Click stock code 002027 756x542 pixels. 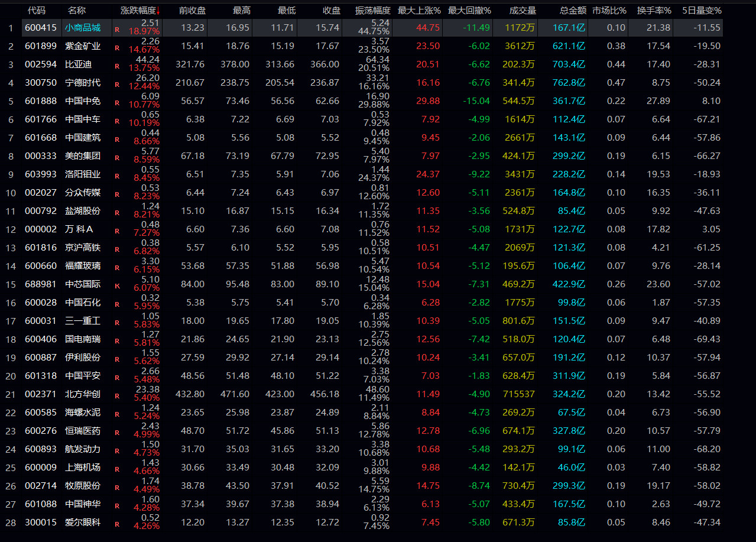[41, 193]
